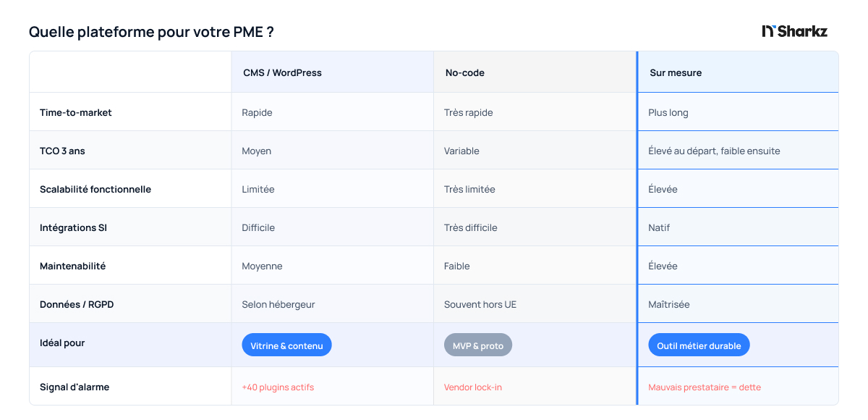
Task: Click the Vitrine & contenu pill button
Action: tap(286, 345)
